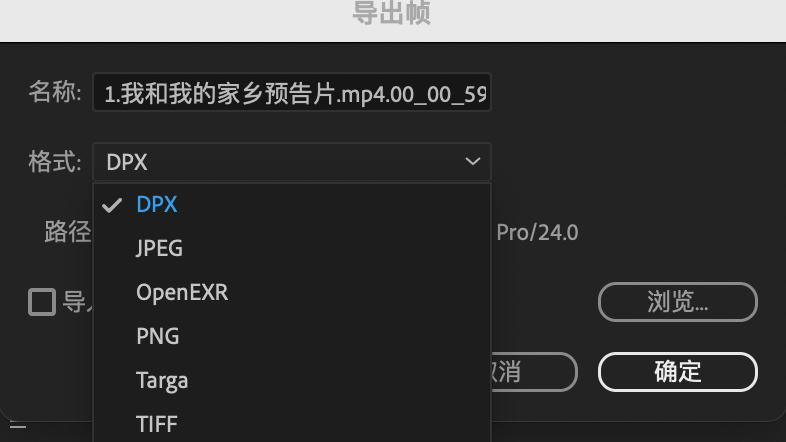
Task: Click the 取消 cancel button
Action: pyautogui.click(x=534, y=372)
